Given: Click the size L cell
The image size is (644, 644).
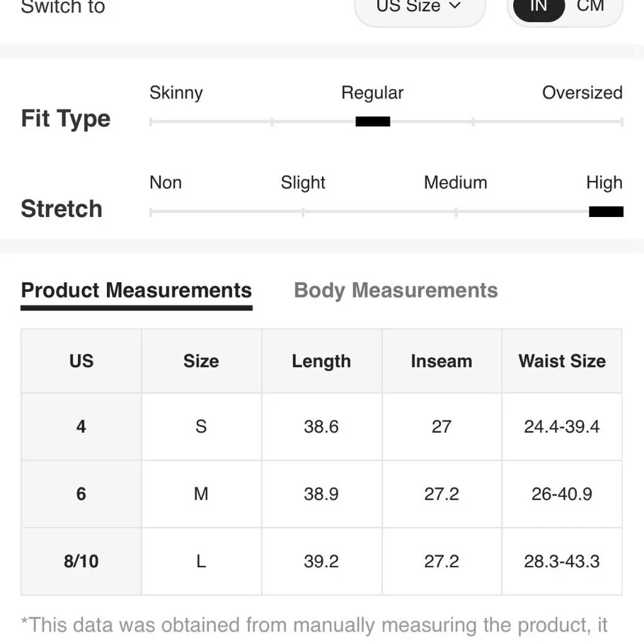Looking at the screenshot, I should pyautogui.click(x=201, y=562).
